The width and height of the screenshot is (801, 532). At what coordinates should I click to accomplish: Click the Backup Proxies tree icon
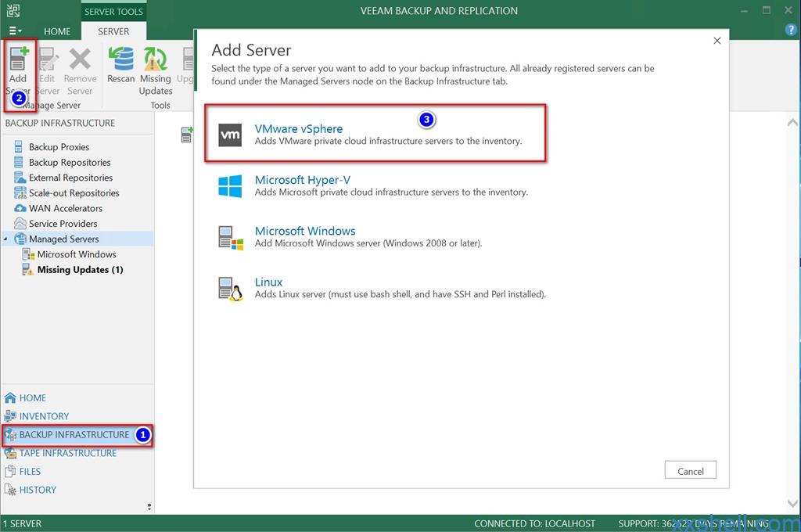coord(19,146)
